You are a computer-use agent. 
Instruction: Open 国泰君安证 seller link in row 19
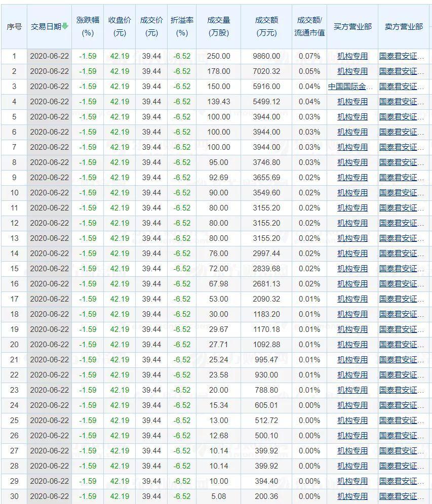[401, 329]
